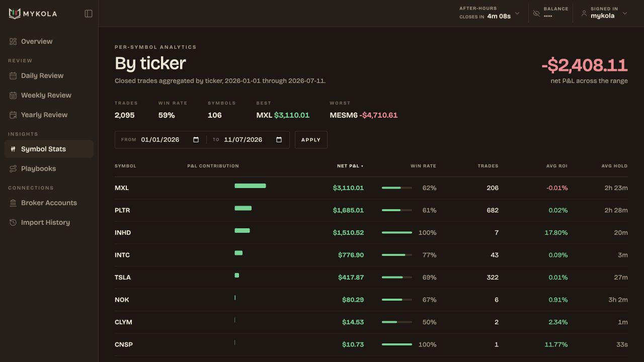Open the FROM date calendar picker icon

(x=196, y=140)
